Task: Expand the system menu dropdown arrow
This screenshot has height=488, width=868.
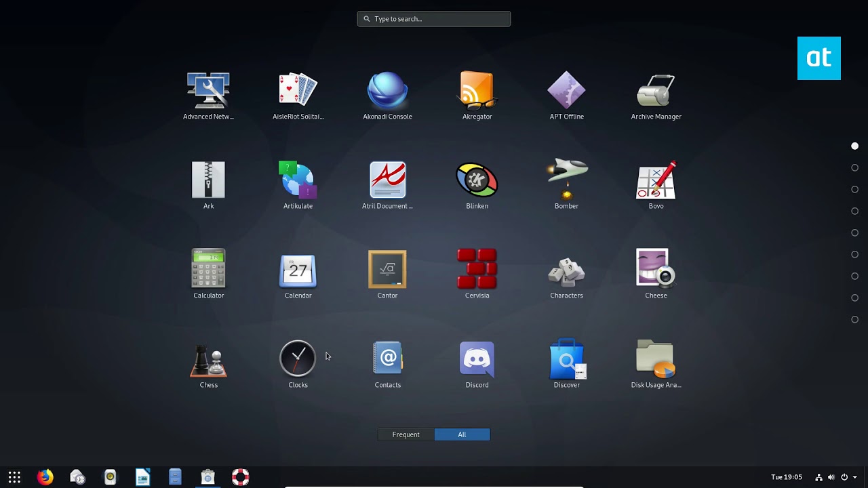Action: [x=854, y=477]
